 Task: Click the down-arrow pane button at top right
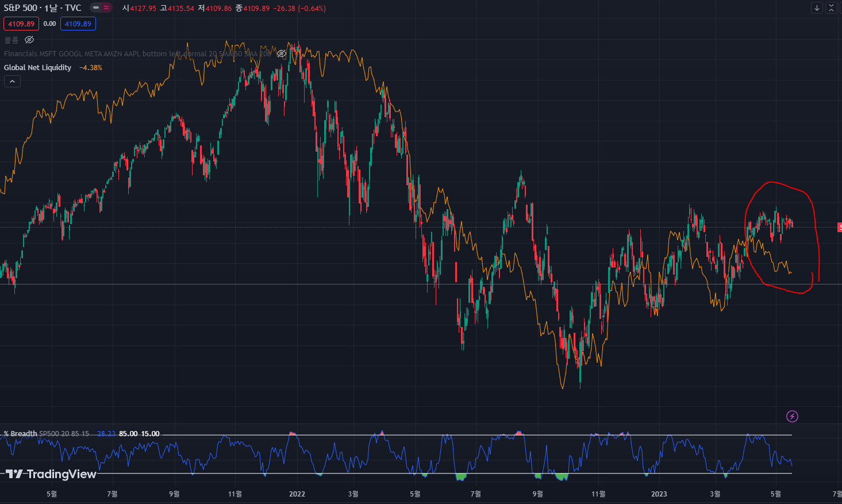(x=817, y=8)
